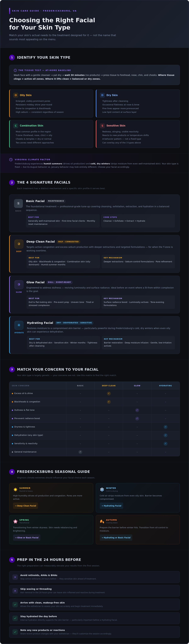This screenshot has height=644, width=189.
Task: Open the Hydrating Facial winter link
Action: (111, 506)
